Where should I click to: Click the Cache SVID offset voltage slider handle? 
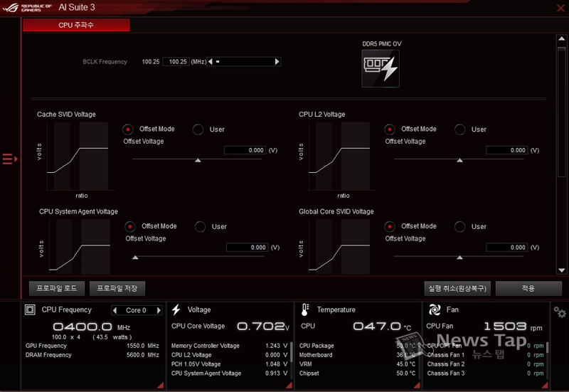click(198, 161)
